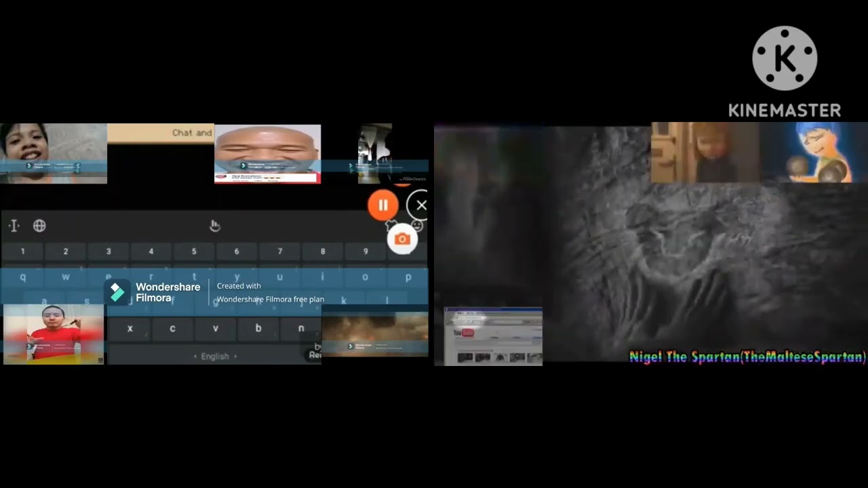This screenshot has width=868, height=488.
Task: Select the red shirt person thumbnail
Action: pos(54,334)
